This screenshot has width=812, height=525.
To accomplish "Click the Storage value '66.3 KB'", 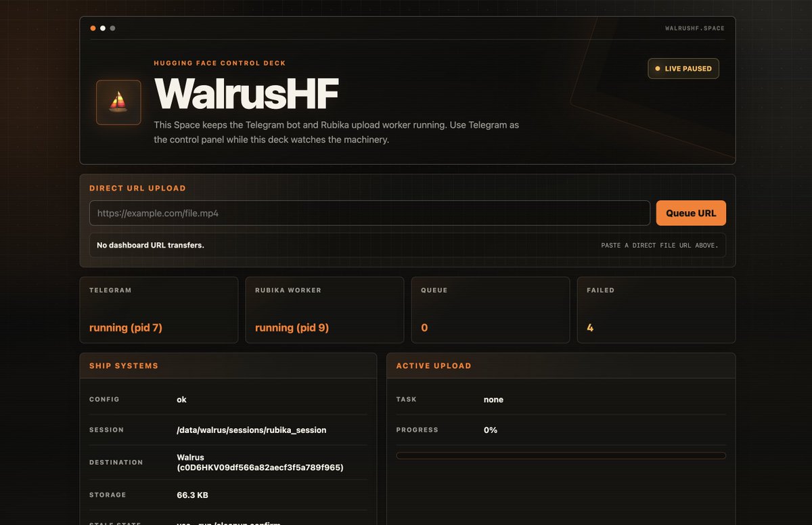I will (x=193, y=495).
